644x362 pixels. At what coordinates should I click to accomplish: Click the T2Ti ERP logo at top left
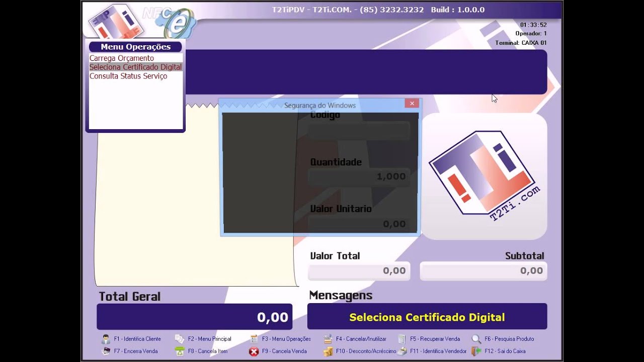click(117, 22)
